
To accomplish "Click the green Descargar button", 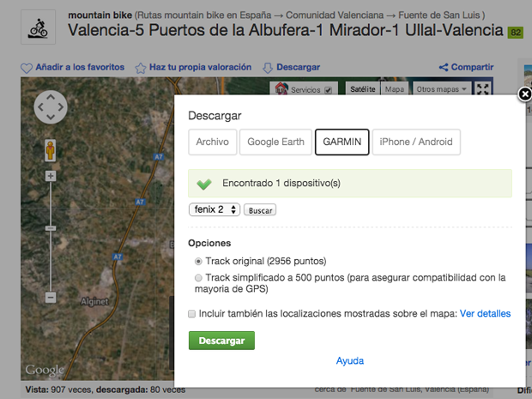I will click(x=221, y=341).
